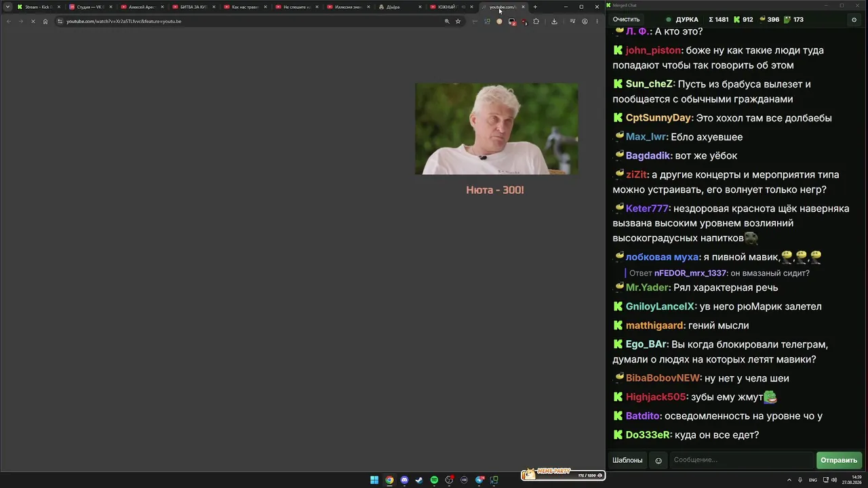The image size is (868, 488).
Task: Switch to the Алексей Арес YouTube tab
Action: tap(142, 7)
